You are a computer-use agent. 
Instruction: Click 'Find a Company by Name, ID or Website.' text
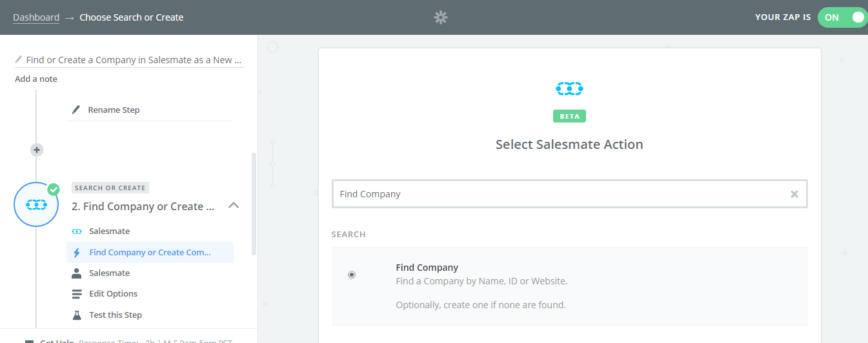coord(481,281)
